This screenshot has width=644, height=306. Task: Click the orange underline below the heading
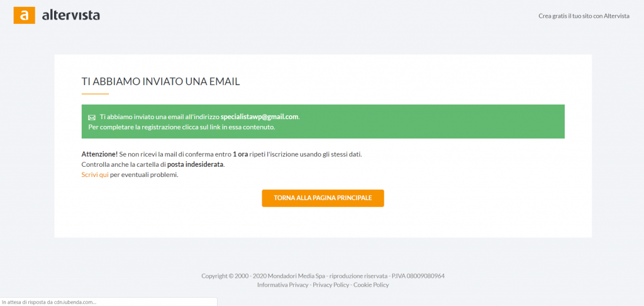pyautogui.click(x=95, y=94)
